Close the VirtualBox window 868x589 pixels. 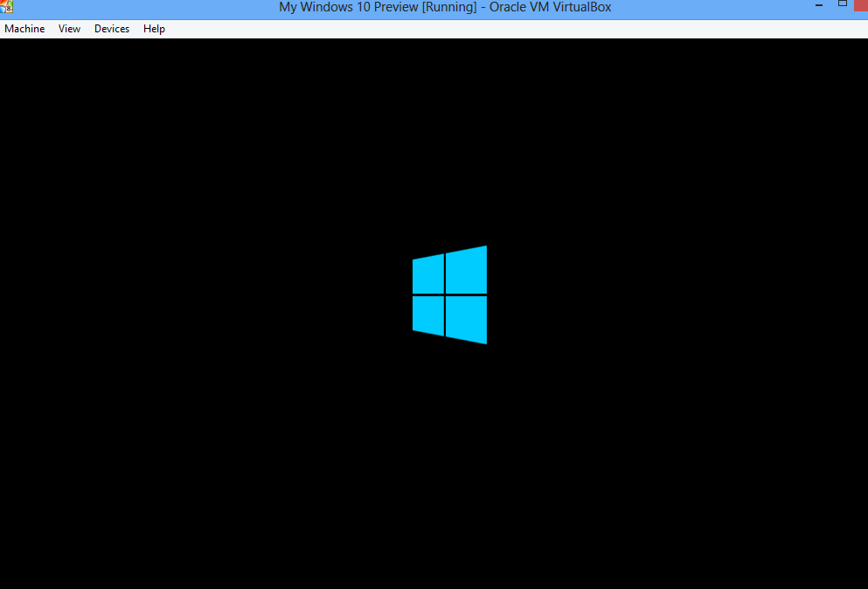tap(861, 5)
